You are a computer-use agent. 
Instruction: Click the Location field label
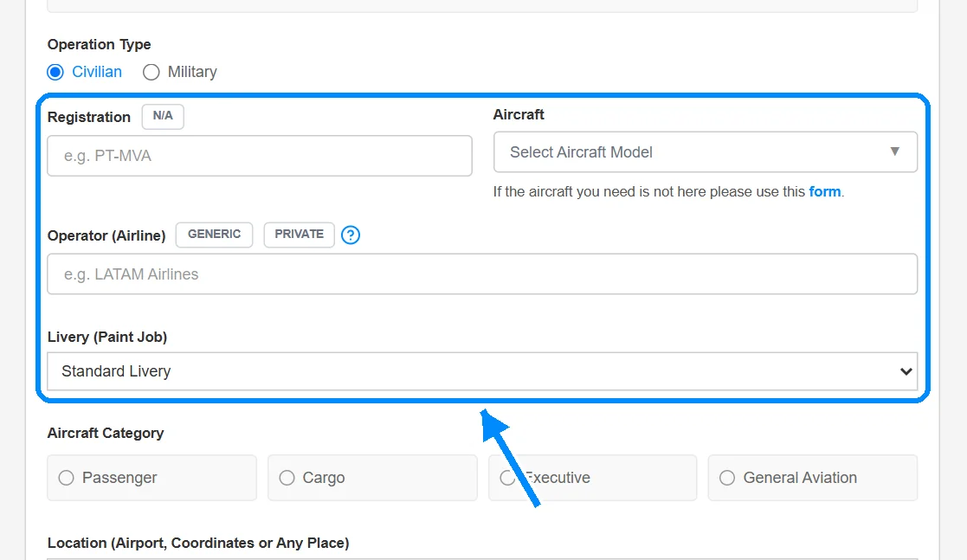pos(198,543)
